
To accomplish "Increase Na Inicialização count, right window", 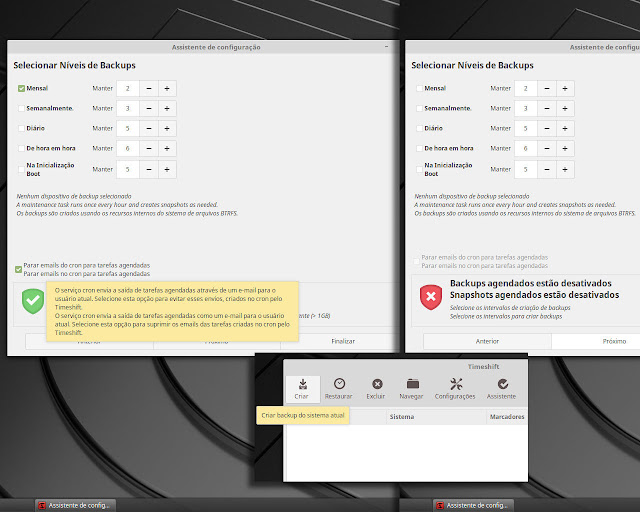I will tap(565, 169).
